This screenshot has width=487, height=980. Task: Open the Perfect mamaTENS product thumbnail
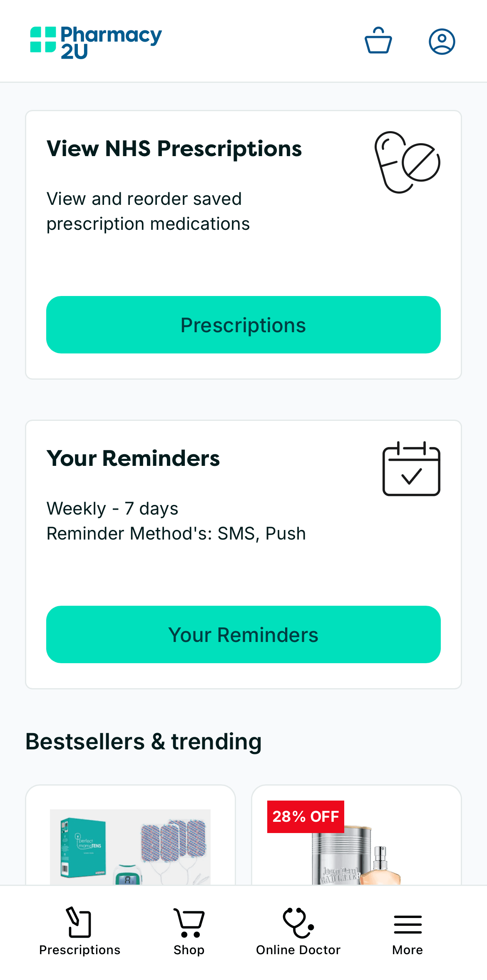(129, 845)
